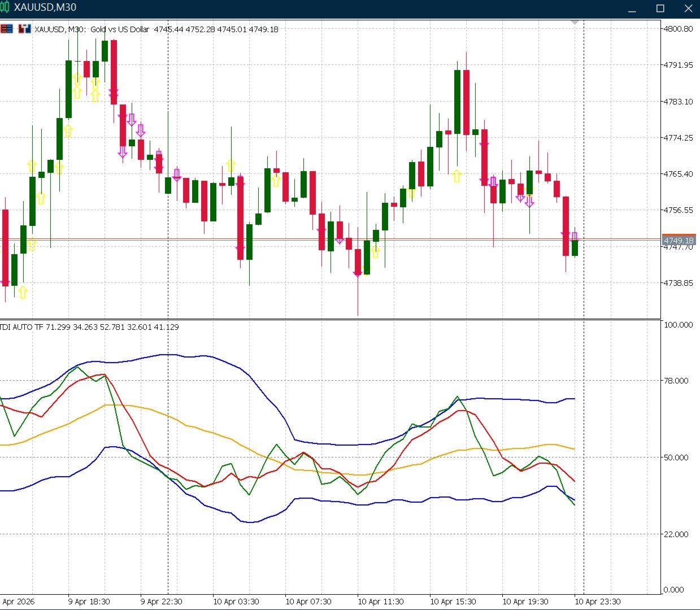
Task: Click the 4800.80 price scale label
Action: click(679, 29)
